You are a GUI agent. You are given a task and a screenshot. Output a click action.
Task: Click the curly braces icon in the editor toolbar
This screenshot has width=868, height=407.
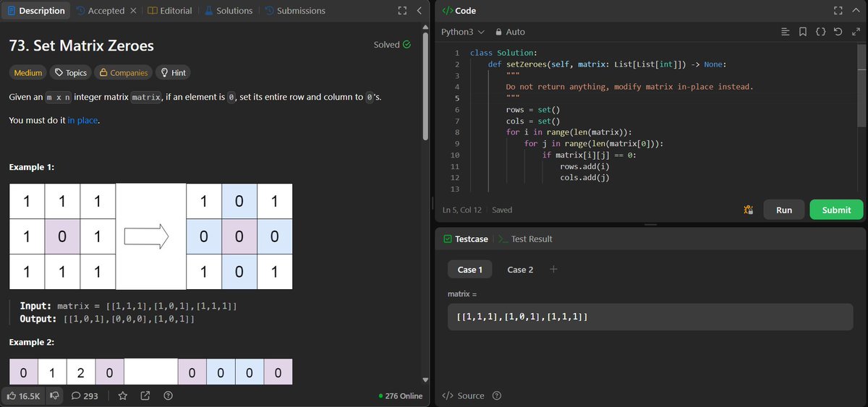pos(821,32)
